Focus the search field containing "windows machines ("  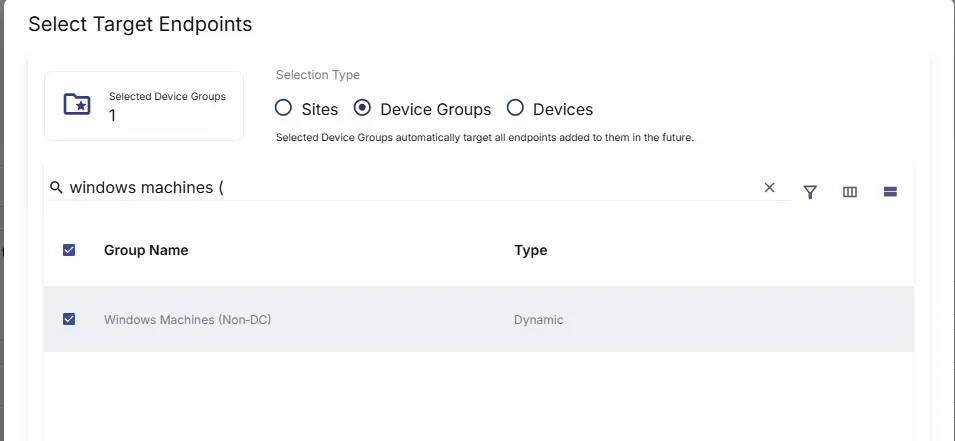click(400, 187)
